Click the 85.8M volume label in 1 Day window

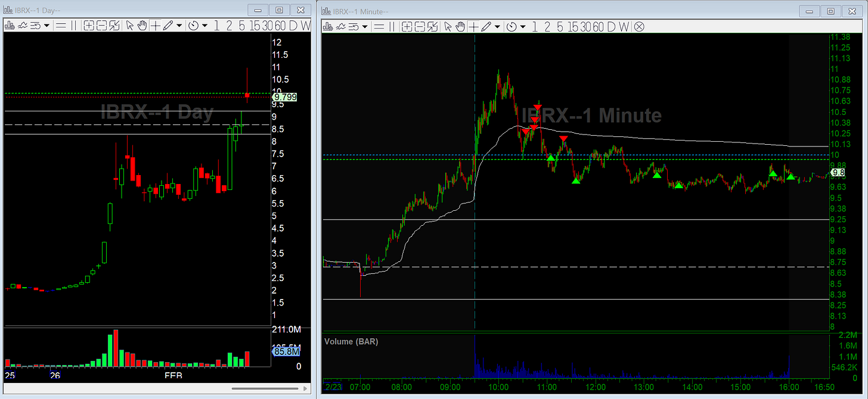click(286, 352)
